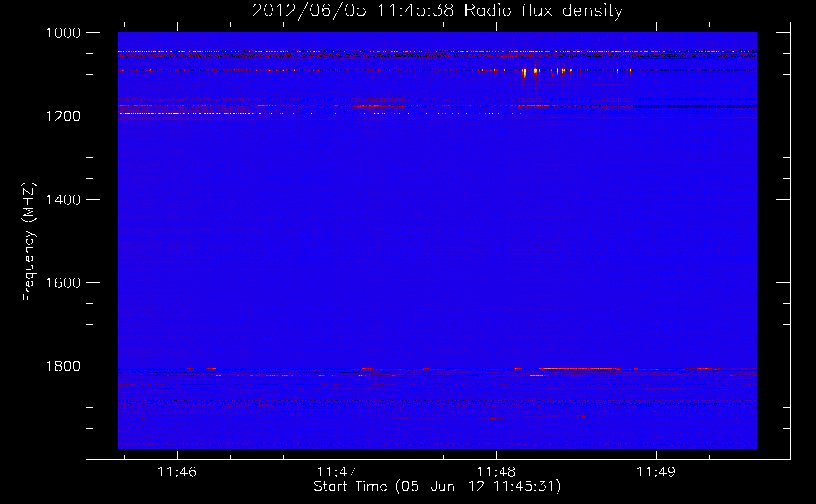816x504 pixels.
Task: Select the 1600 frequency tick label
Action: [63, 283]
